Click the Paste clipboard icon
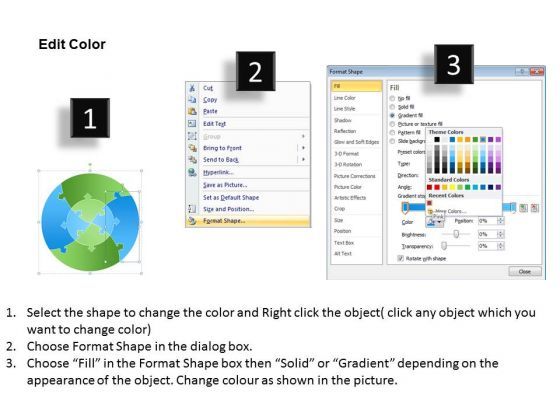Viewport: 560px width, 420px height. 192,111
